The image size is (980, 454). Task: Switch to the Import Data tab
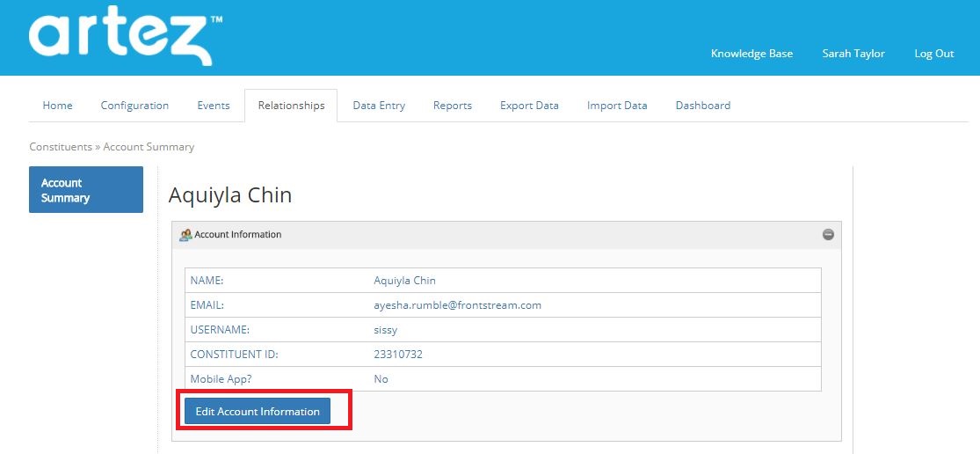pos(617,106)
